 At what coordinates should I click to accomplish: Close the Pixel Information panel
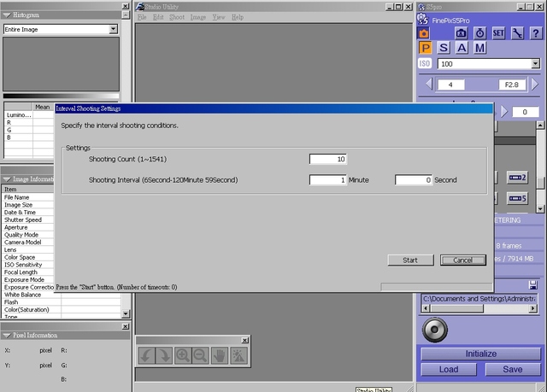[x=126, y=326]
